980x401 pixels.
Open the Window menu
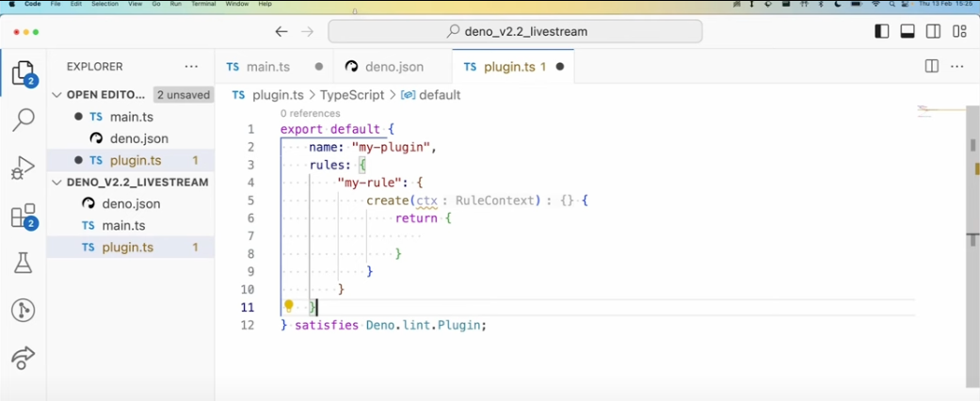coord(237,4)
